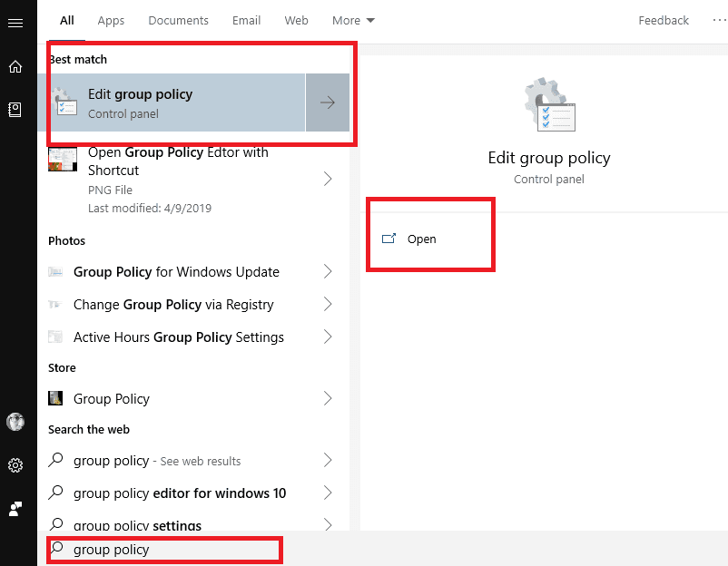Click thumbnail for Active Hours Group Policy Settings

click(55, 337)
